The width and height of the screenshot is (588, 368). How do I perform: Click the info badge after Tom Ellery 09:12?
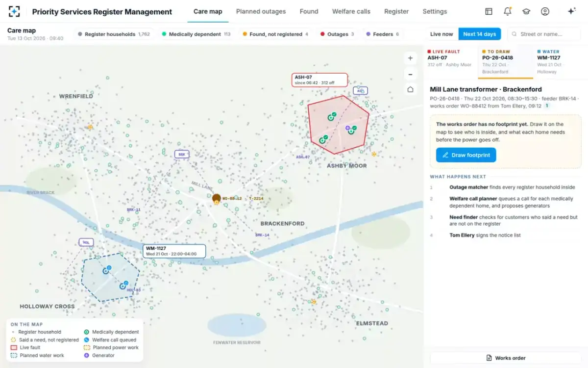[547, 105]
